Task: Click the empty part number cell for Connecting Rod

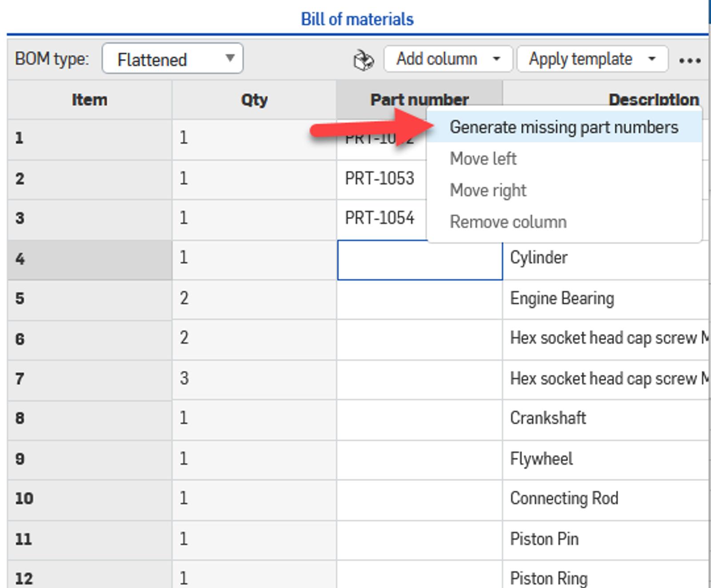Action: coord(419,499)
